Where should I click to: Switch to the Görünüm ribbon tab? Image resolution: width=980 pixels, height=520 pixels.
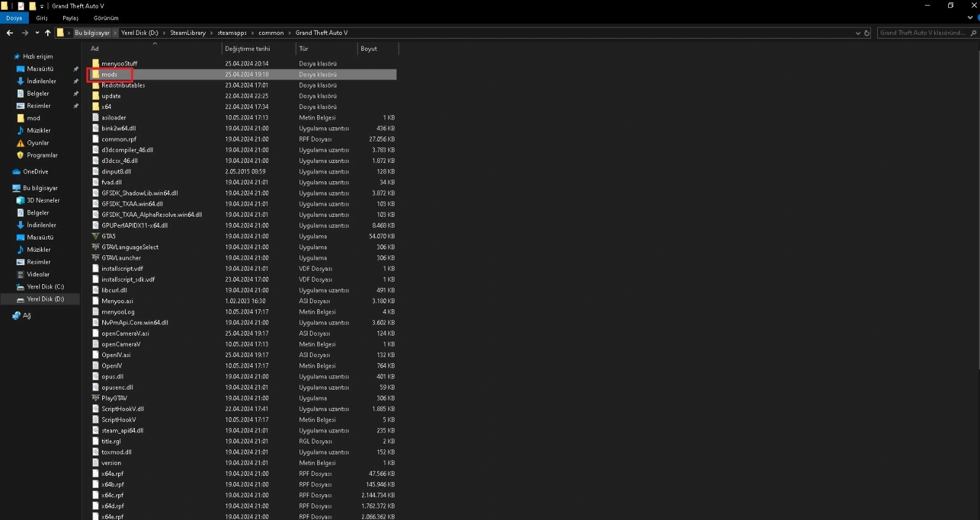tap(106, 18)
